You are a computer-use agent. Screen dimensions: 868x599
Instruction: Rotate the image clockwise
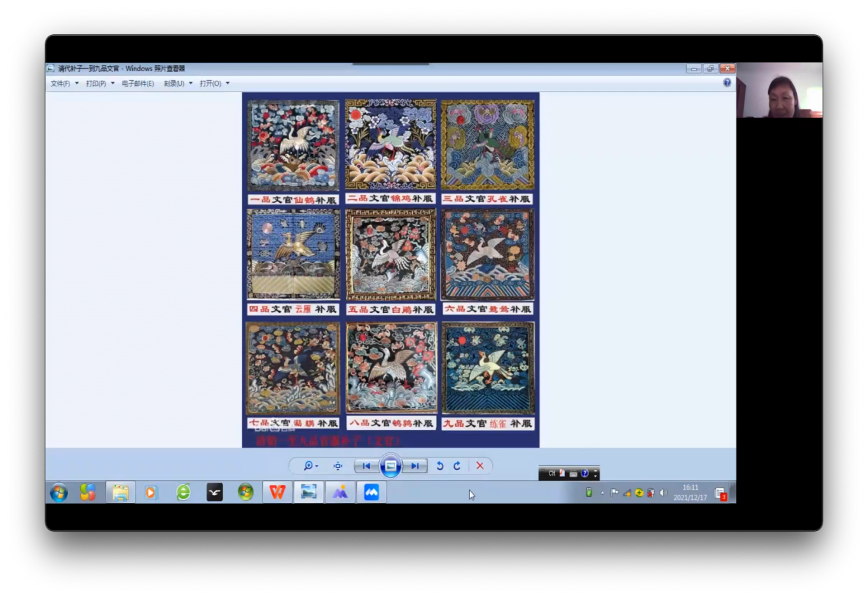click(457, 466)
